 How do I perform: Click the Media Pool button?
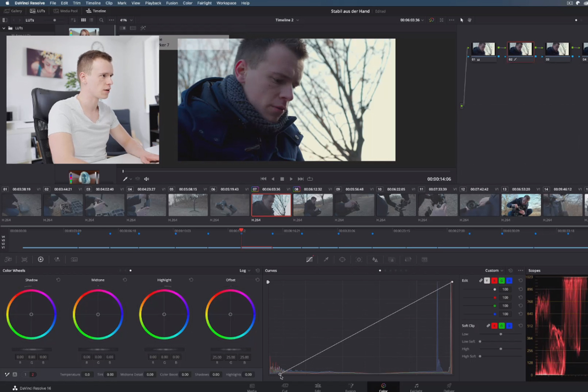tap(65, 10)
